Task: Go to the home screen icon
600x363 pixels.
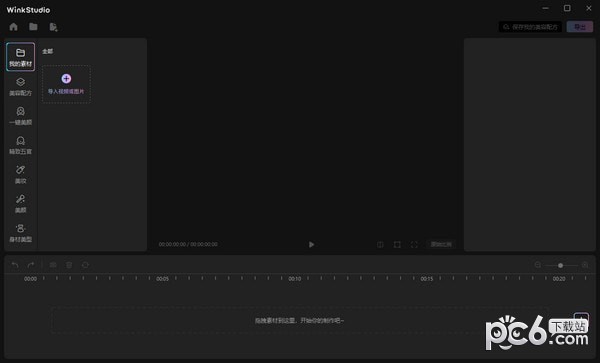Action: click(x=13, y=26)
